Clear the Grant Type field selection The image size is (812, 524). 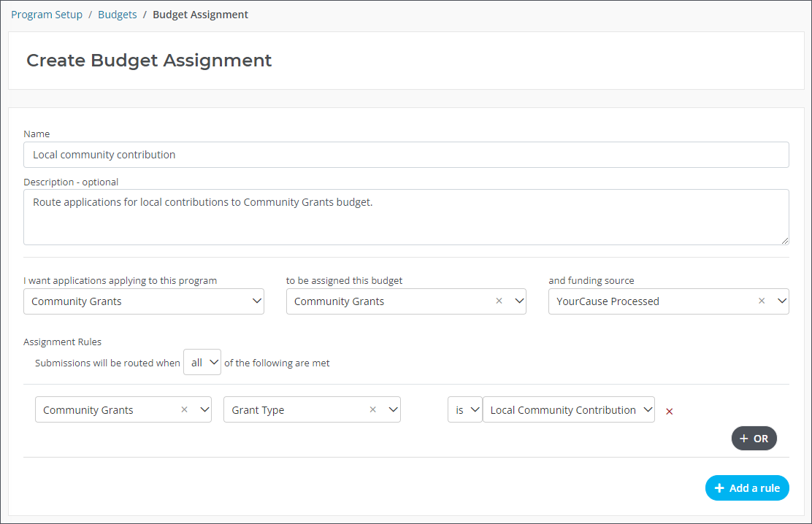pos(372,410)
